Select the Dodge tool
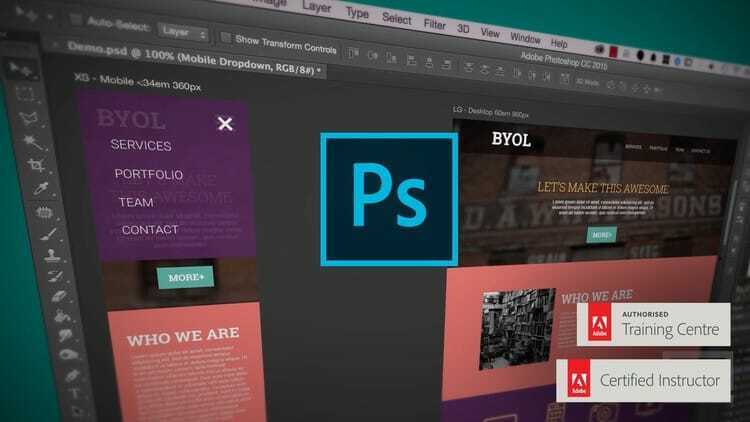Image resolution: width=750 pixels, height=422 pixels. [68, 355]
